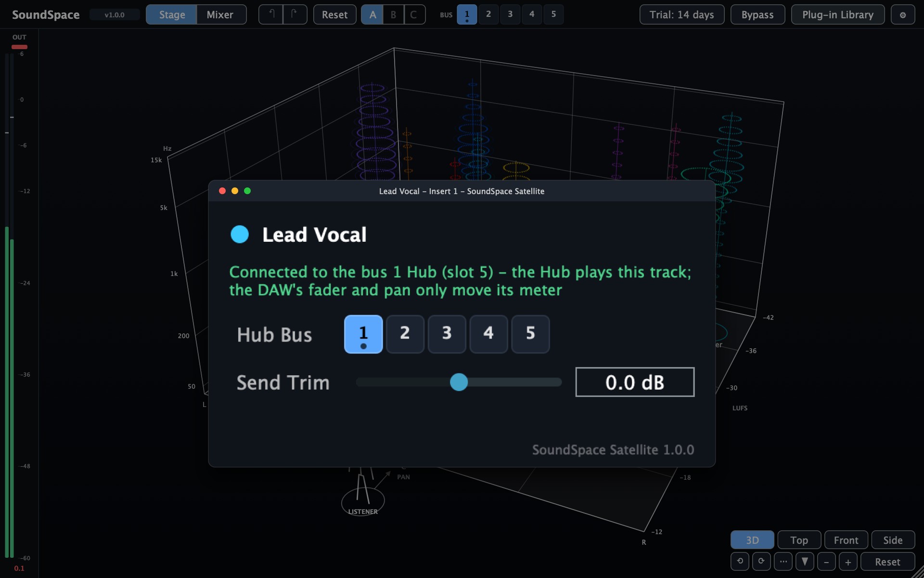924x578 pixels.
Task: Open the Plug-in Library
Action: click(838, 14)
